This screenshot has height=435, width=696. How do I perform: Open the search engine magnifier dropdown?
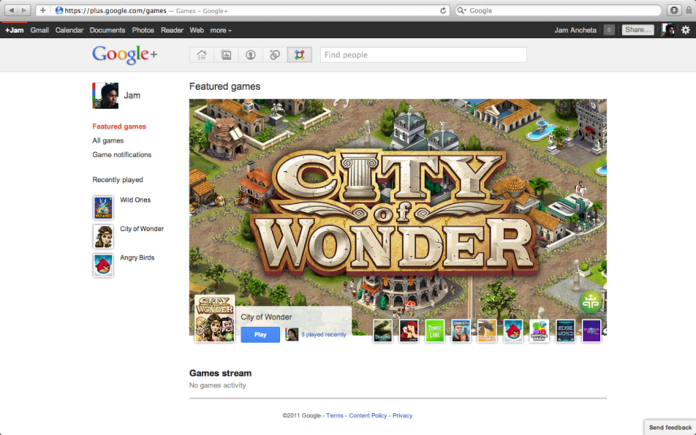(x=462, y=11)
